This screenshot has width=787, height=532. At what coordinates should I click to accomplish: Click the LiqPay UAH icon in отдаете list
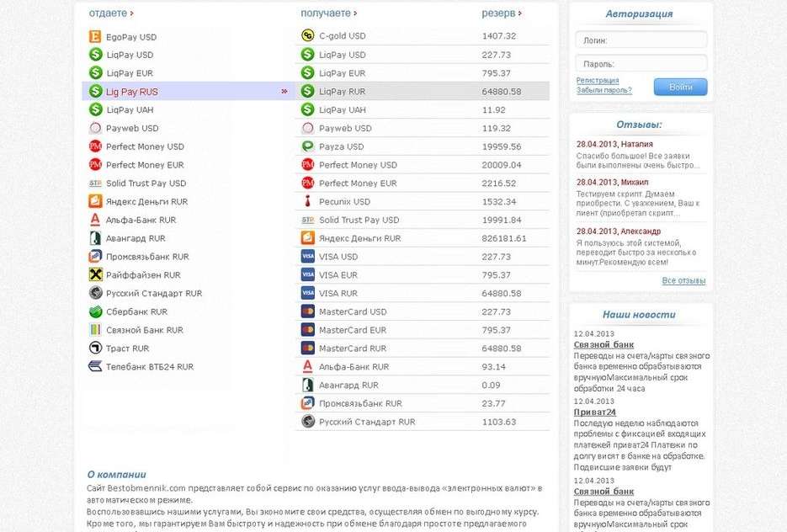pyautogui.click(x=95, y=109)
